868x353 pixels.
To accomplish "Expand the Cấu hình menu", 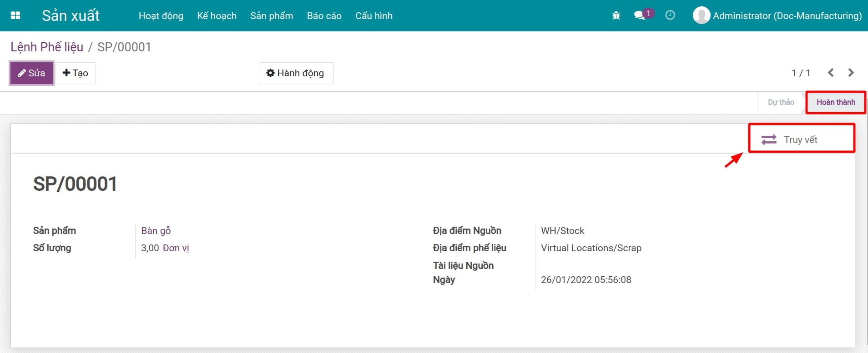I will (x=373, y=16).
